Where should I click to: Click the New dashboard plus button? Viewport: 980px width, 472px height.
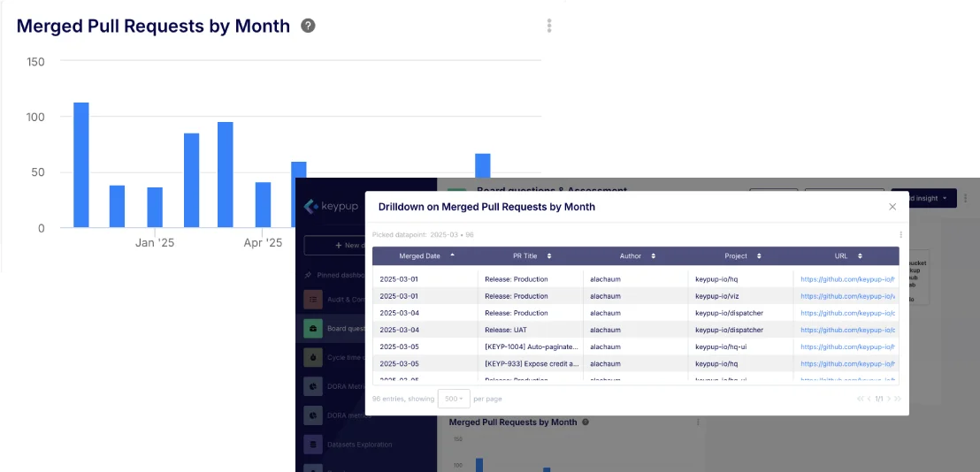(x=338, y=246)
